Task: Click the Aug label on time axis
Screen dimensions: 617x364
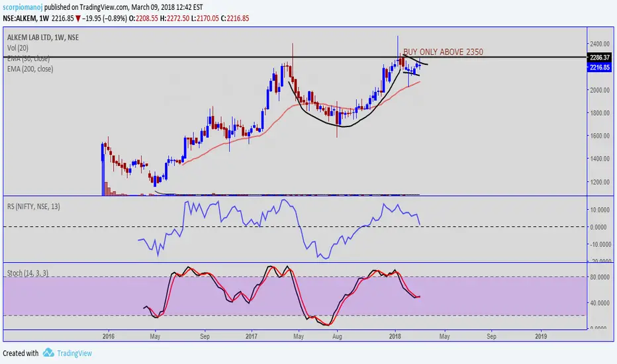Action: point(337,336)
